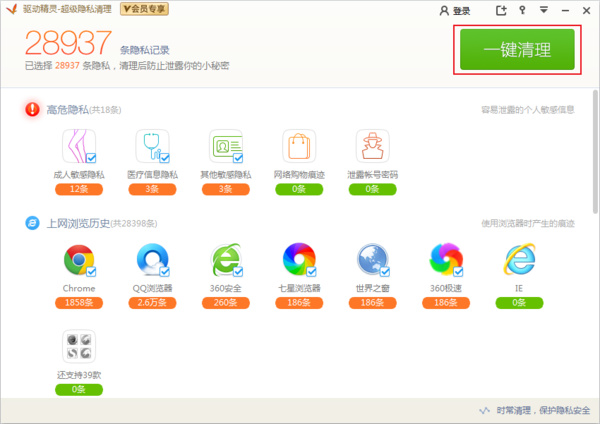Click the 时常清理，保护隐私安全 status text
This screenshot has width=600, height=424.
(x=543, y=411)
